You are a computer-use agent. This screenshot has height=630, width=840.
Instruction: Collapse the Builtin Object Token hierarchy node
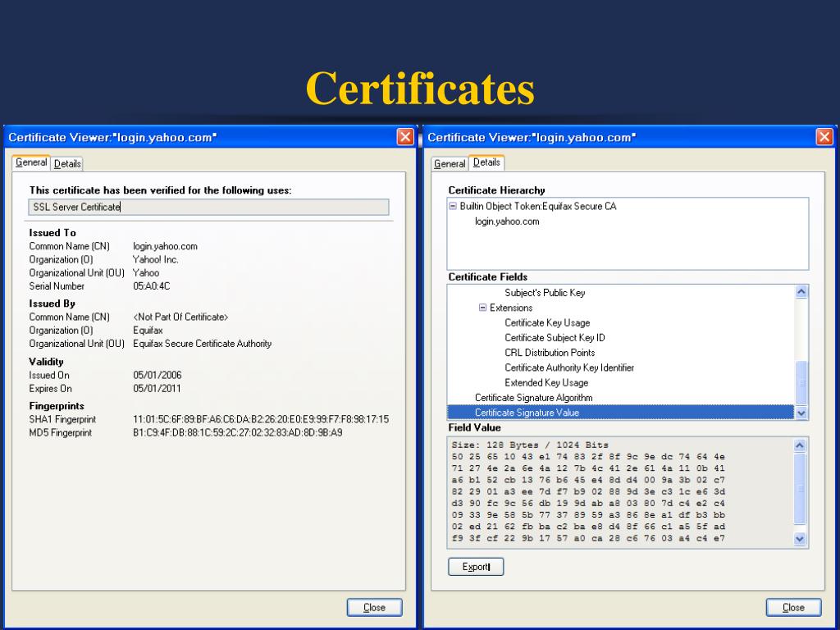pyautogui.click(x=453, y=207)
